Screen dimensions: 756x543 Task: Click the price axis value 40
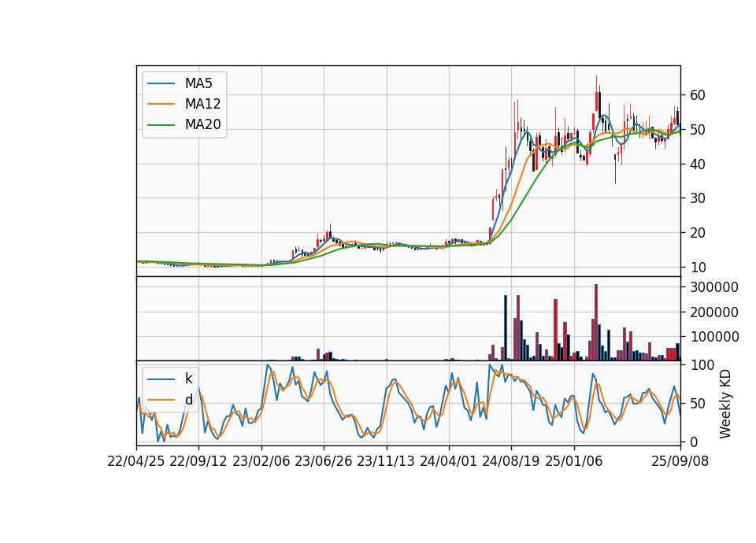(698, 164)
